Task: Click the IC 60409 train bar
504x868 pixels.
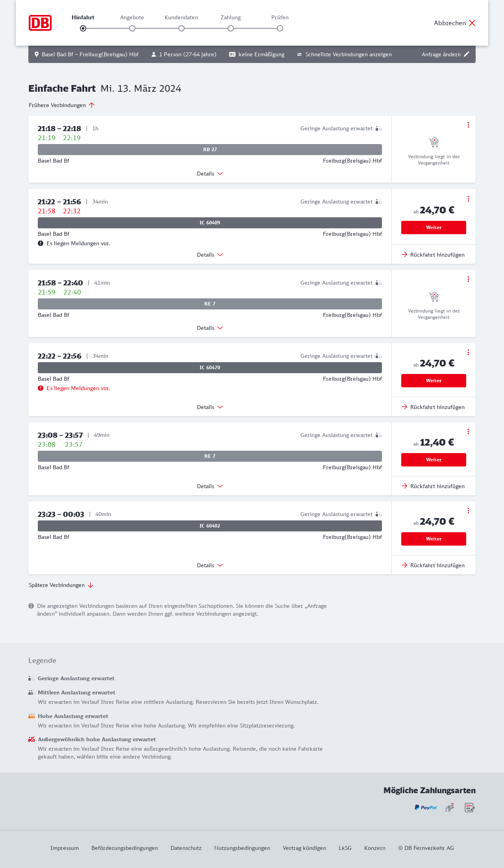Action: pyautogui.click(x=210, y=223)
